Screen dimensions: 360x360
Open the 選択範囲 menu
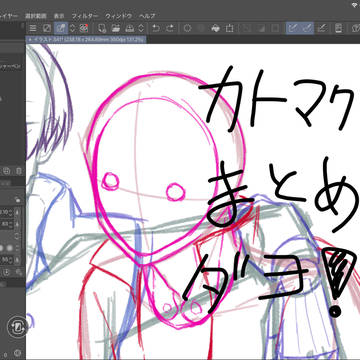[36, 16]
